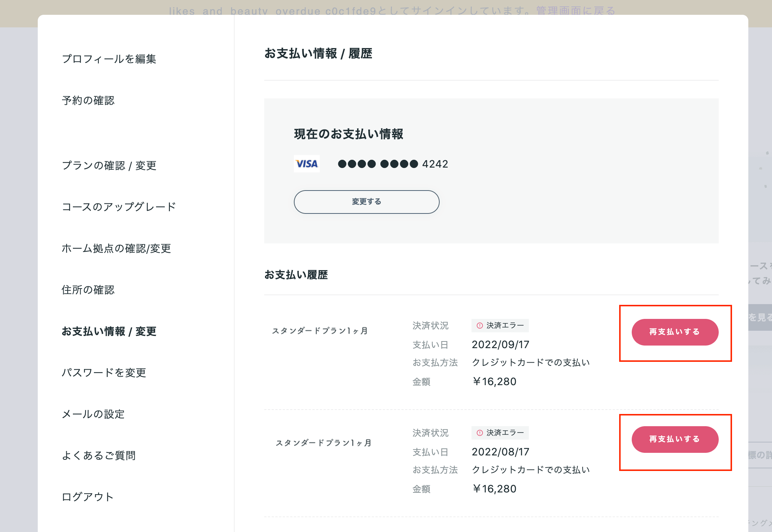
Task: Select プランの確認 / 変更 menu item
Action: (109, 165)
